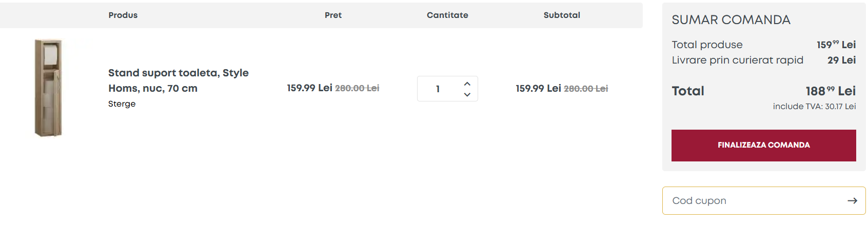The height and width of the screenshot is (226, 868).
Task: Remove item using the Sterge link
Action: [x=122, y=104]
